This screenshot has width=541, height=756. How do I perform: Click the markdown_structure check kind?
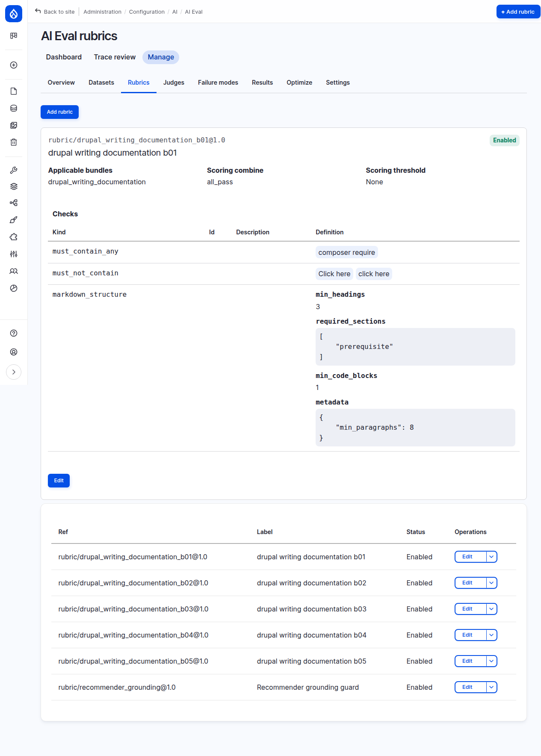(89, 295)
